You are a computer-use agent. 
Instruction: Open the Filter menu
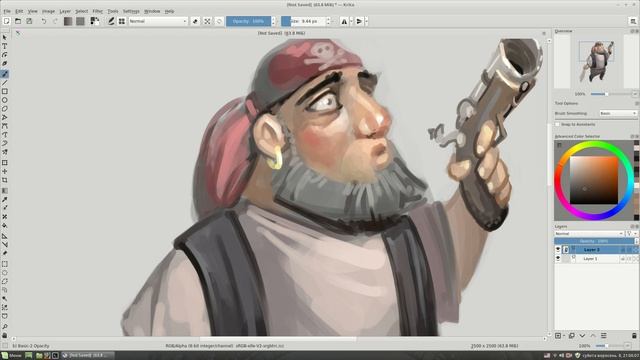[98, 11]
